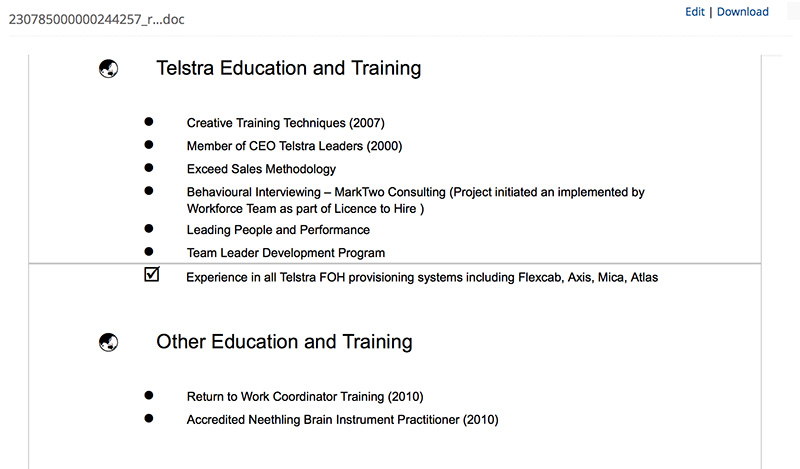Click the Exceed Sales Methodology text
This screenshot has height=469, width=800.
coord(261,169)
